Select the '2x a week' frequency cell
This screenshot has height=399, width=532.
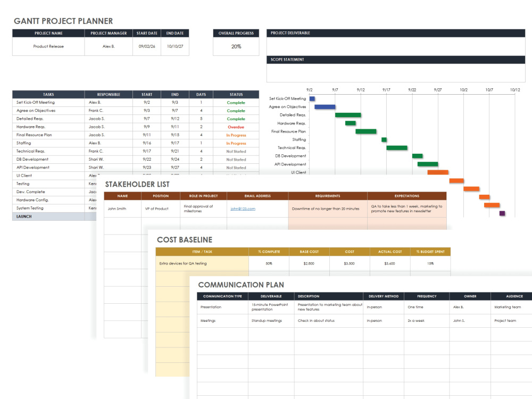pyautogui.click(x=427, y=321)
